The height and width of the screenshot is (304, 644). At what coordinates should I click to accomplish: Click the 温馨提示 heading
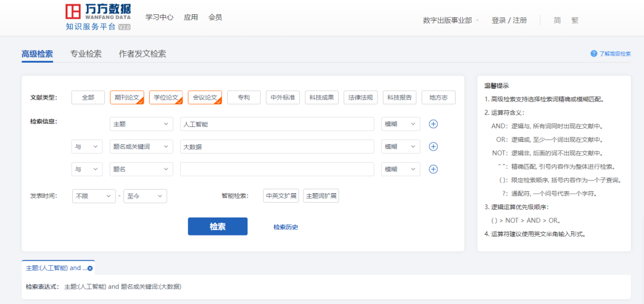pos(497,86)
